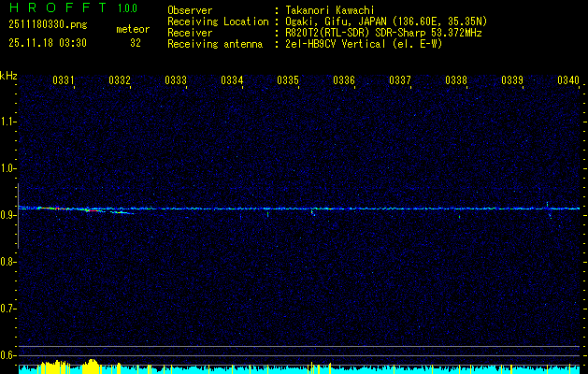Image resolution: width=588 pixels, height=374 pixels.
Task: Click the 0.9 kHz axis label
Action: tap(8, 215)
